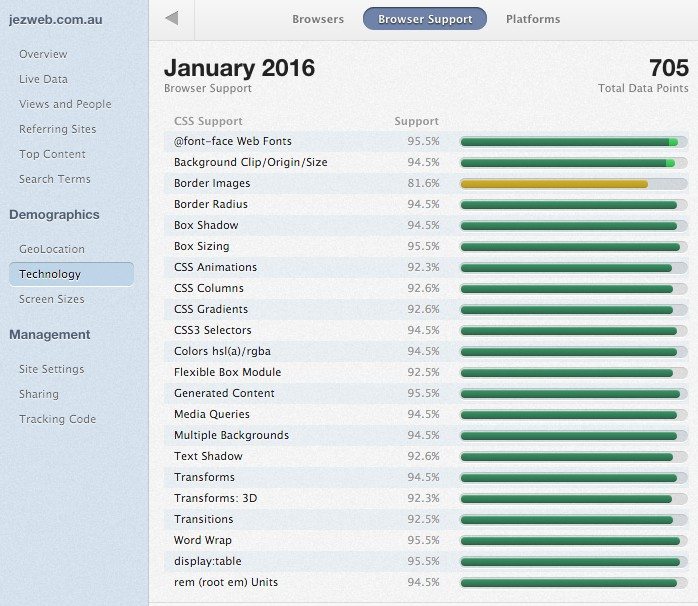The height and width of the screenshot is (606, 698).
Task: Click the CSS Support column header
Action: pos(208,121)
